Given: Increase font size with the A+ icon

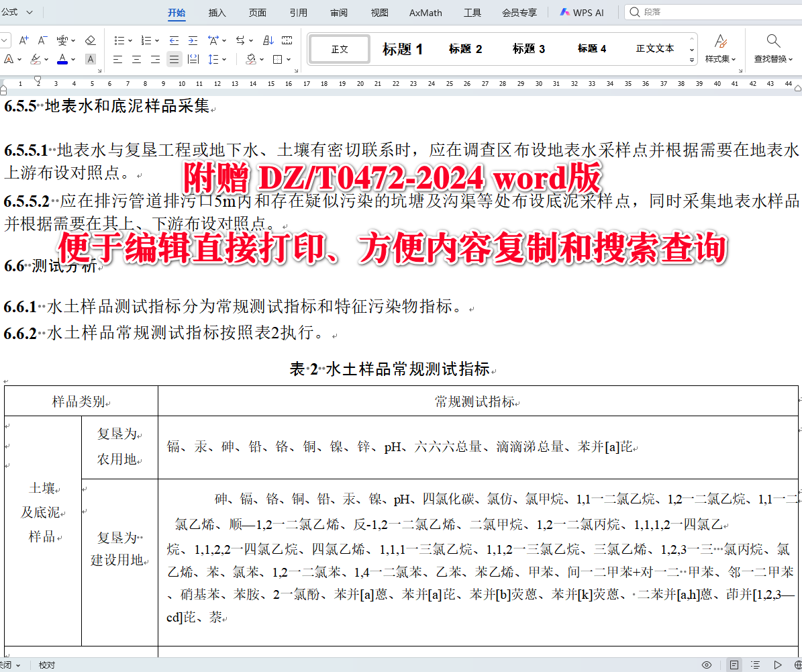Looking at the screenshot, I should coord(23,40).
